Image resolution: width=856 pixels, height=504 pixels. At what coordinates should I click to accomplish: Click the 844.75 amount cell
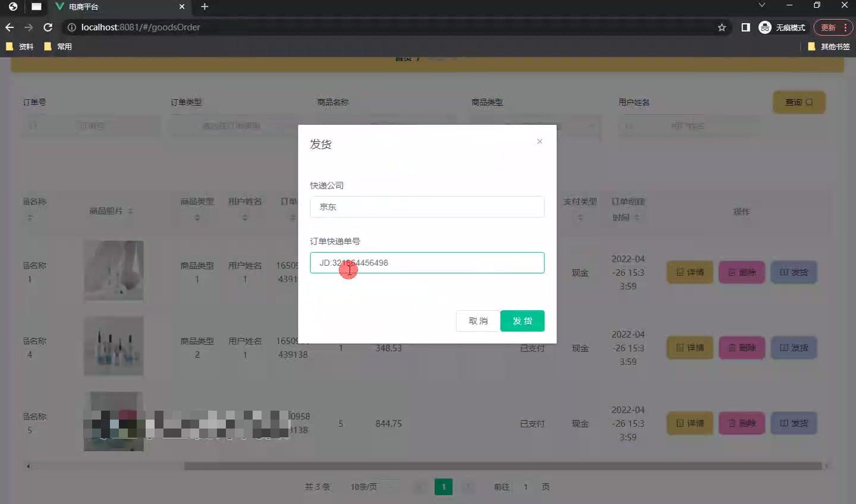pos(389,424)
